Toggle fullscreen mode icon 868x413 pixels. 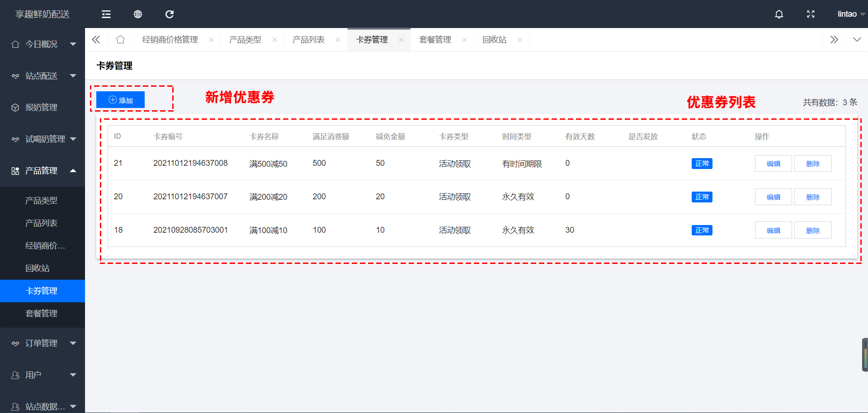pyautogui.click(x=811, y=14)
